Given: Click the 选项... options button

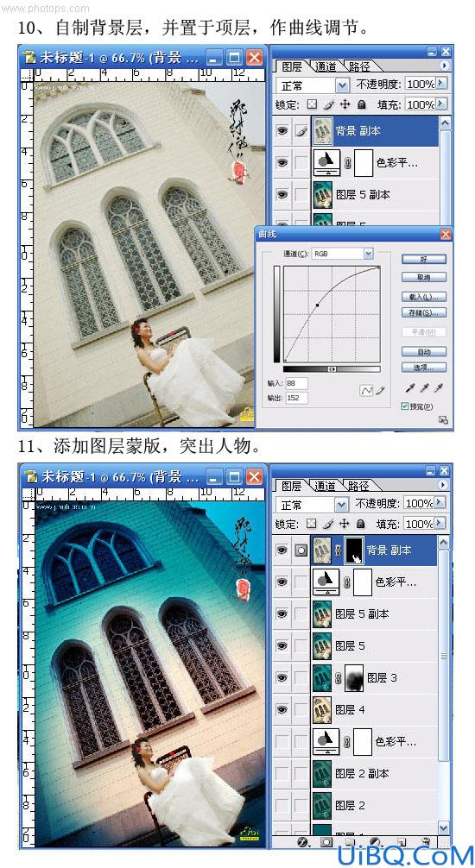Looking at the screenshot, I should coord(424,367).
